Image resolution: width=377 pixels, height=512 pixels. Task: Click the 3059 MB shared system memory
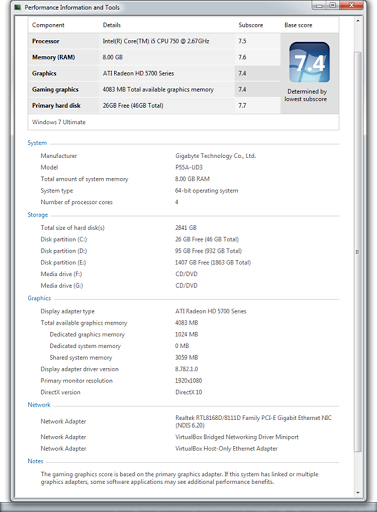click(187, 357)
